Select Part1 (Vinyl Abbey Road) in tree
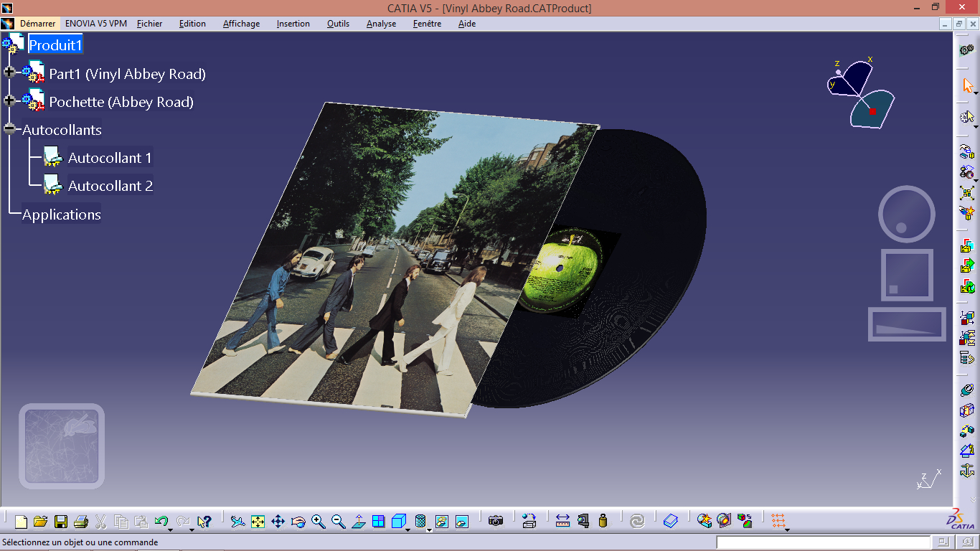 coord(128,74)
